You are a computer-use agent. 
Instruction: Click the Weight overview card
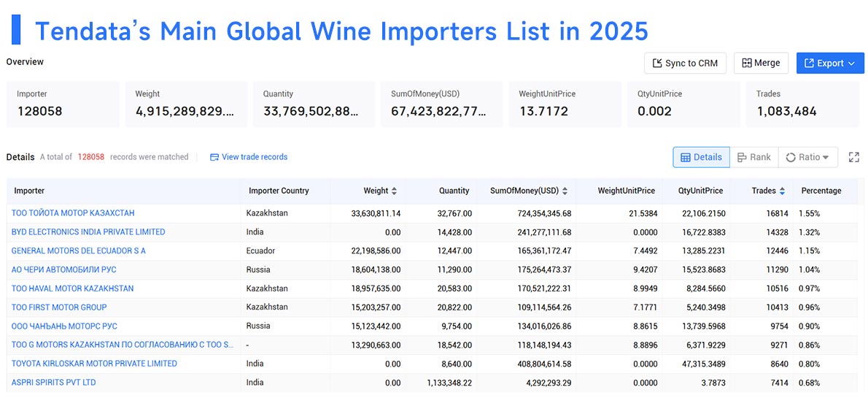tap(187, 104)
